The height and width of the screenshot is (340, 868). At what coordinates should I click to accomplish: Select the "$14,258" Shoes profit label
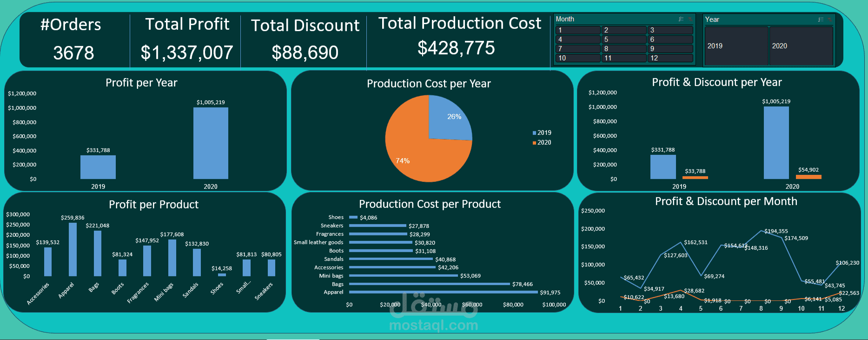pyautogui.click(x=222, y=268)
